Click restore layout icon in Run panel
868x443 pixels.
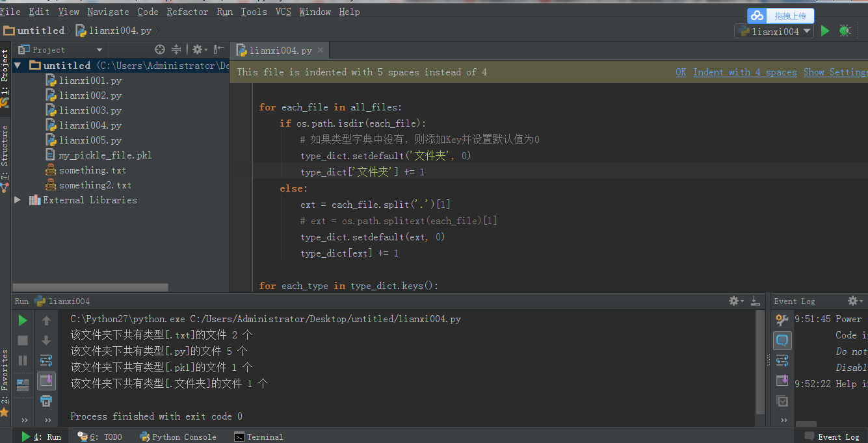(23, 385)
